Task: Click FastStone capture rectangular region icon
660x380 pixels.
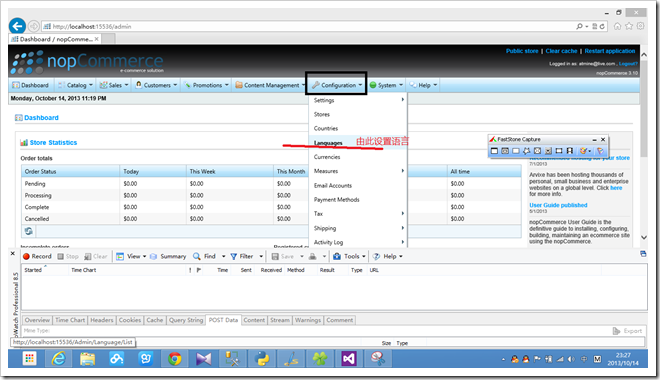Action: [x=516, y=151]
